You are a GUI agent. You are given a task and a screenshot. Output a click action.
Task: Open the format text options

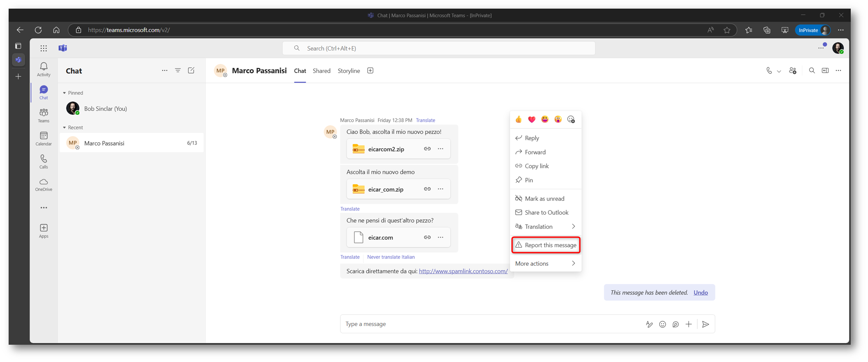(x=649, y=324)
